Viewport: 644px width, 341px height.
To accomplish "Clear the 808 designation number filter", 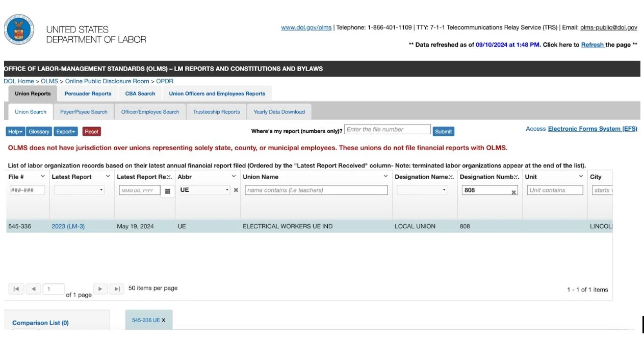I will tap(514, 192).
